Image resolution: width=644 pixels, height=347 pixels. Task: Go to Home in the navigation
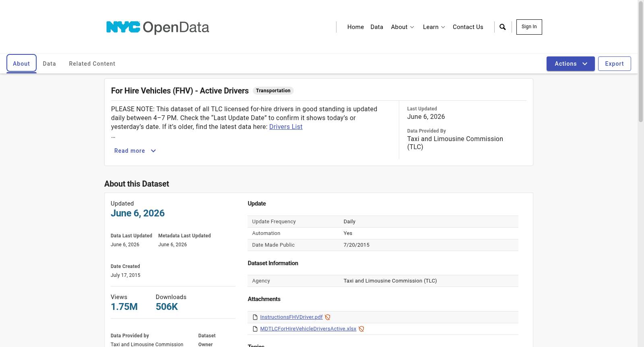coord(355,27)
